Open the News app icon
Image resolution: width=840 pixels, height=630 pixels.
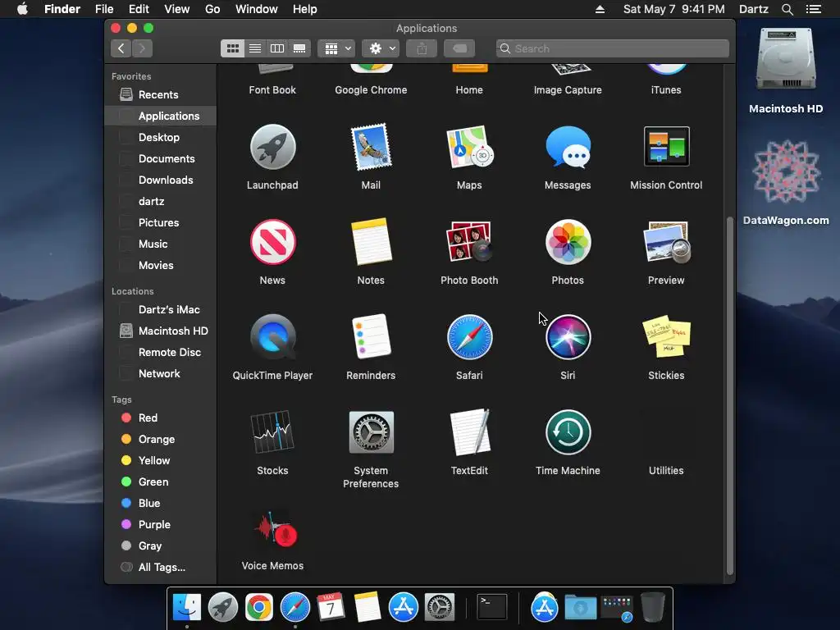point(272,242)
